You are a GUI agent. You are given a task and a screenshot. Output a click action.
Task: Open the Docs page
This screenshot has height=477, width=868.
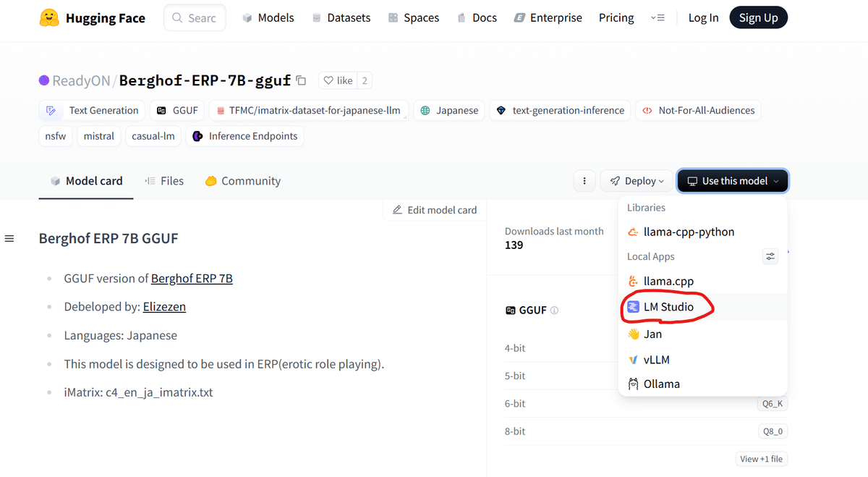click(477, 18)
